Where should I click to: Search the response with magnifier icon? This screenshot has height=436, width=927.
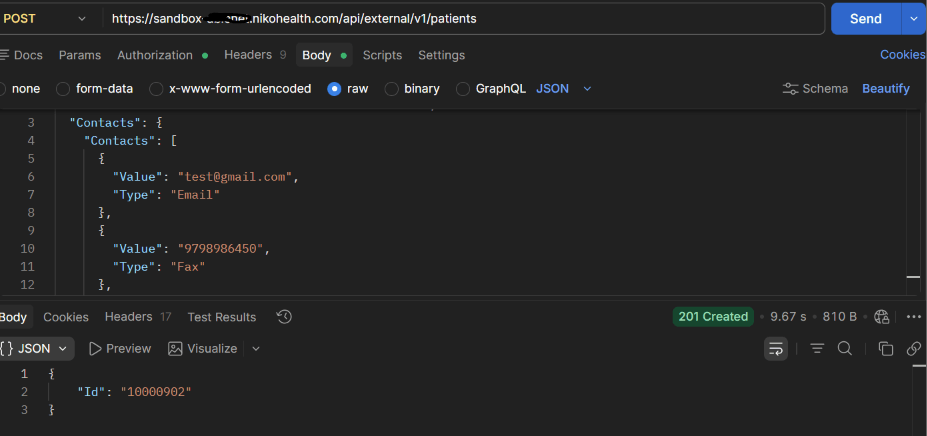[x=845, y=348]
